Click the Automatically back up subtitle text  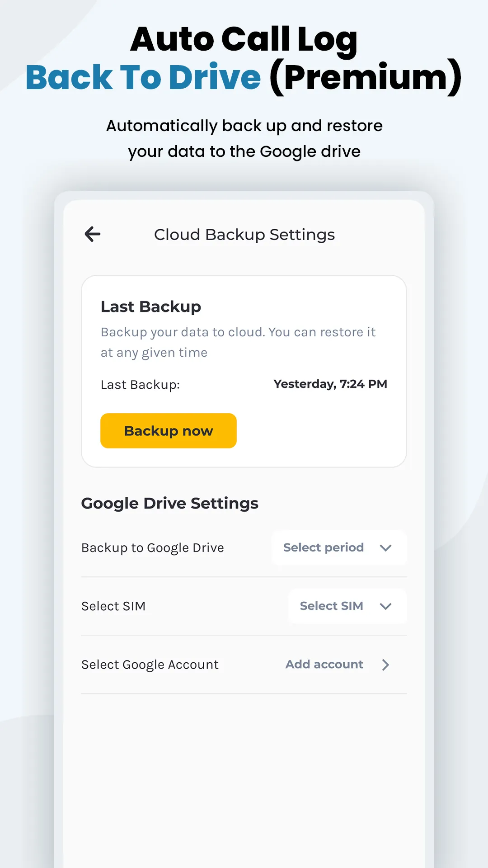[244, 138]
